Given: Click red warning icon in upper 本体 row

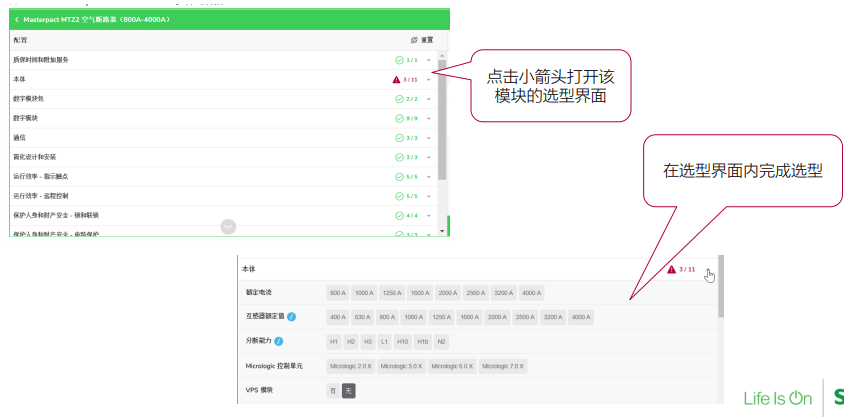Looking at the screenshot, I should pos(396,79).
